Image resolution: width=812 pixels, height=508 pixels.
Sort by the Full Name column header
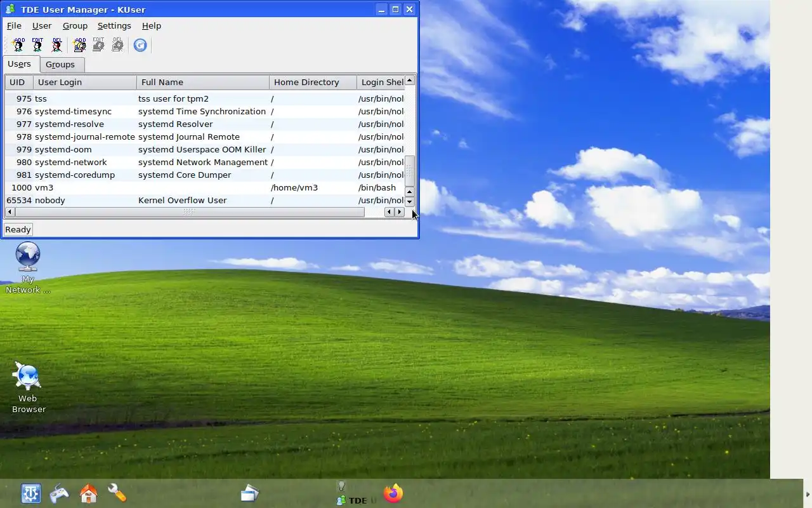(203, 83)
